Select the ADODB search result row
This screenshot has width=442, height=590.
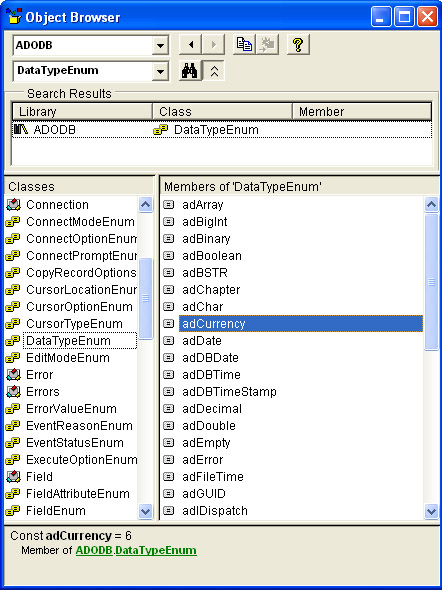[x=222, y=130]
